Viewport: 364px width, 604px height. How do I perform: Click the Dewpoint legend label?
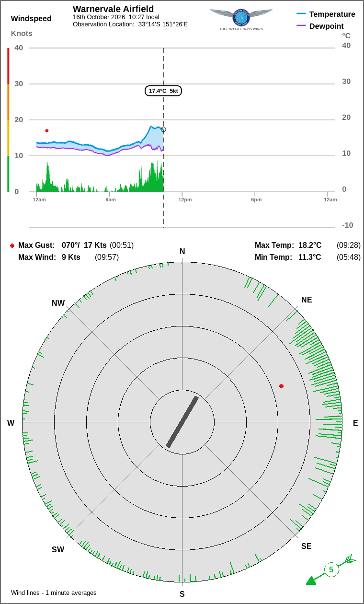[x=327, y=26]
